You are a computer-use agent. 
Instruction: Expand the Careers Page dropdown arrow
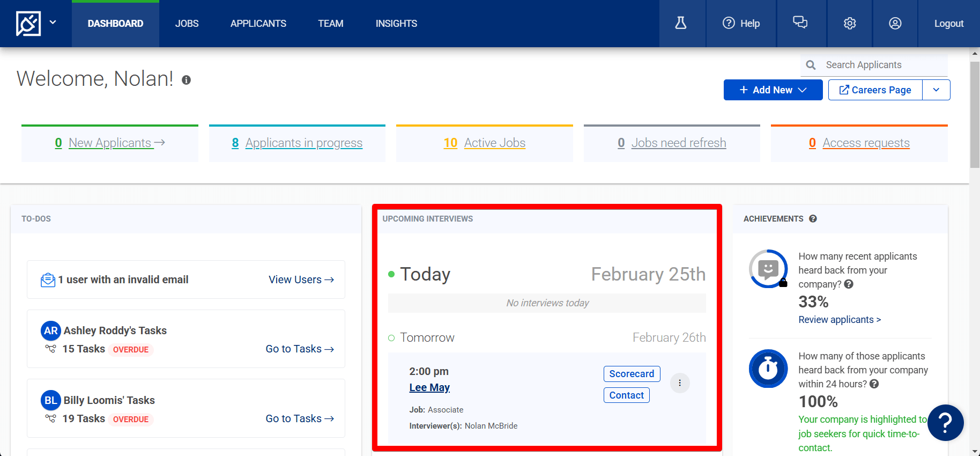(x=936, y=90)
